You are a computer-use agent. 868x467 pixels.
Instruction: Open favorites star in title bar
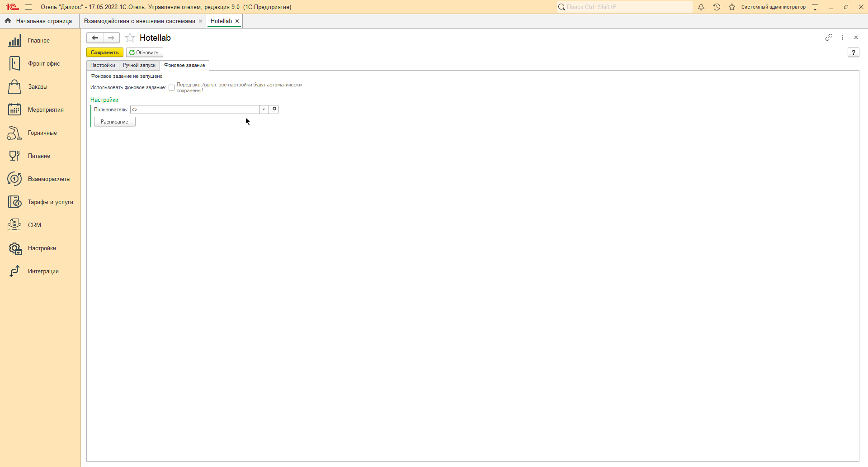pos(732,7)
